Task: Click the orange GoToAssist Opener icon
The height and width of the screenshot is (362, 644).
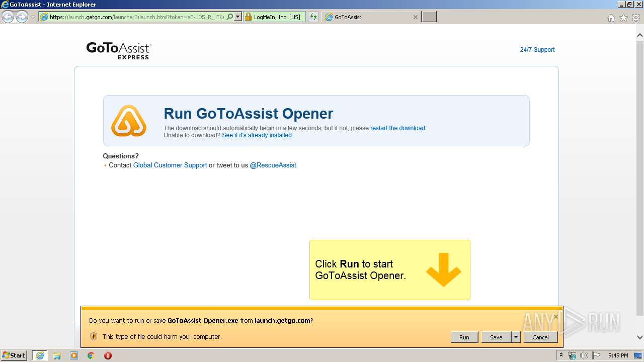Action: [x=129, y=121]
